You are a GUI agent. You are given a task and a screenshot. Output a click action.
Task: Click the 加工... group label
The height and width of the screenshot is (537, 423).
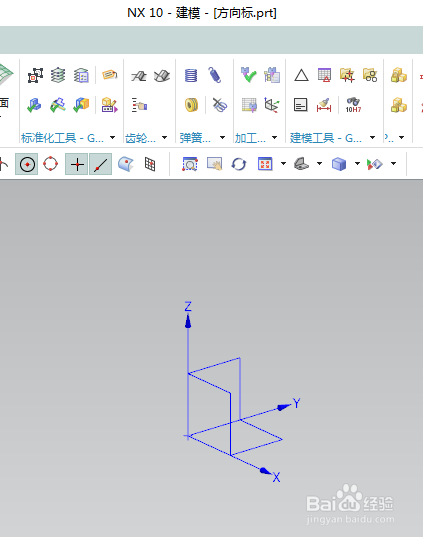point(250,138)
